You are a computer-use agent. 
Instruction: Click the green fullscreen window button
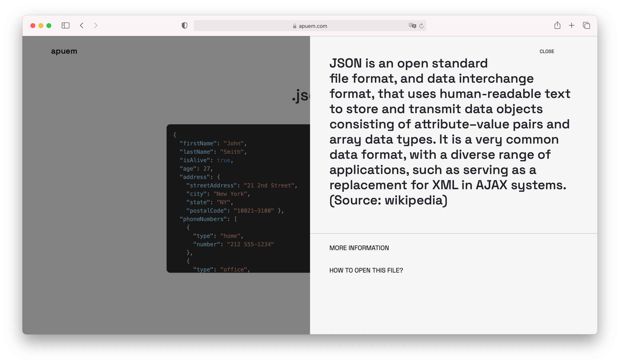[49, 26]
